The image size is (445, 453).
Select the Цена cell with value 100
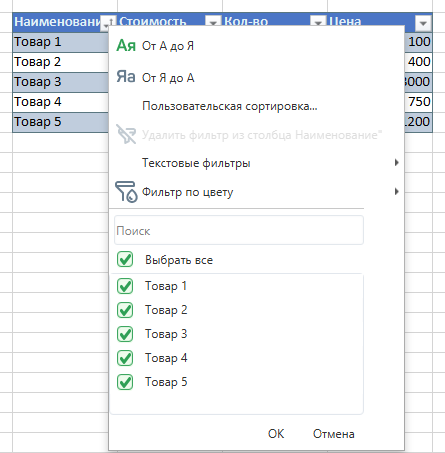(x=418, y=42)
